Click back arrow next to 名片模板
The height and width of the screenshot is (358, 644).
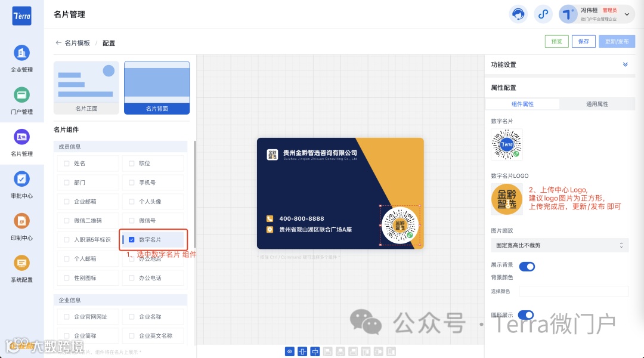point(58,43)
